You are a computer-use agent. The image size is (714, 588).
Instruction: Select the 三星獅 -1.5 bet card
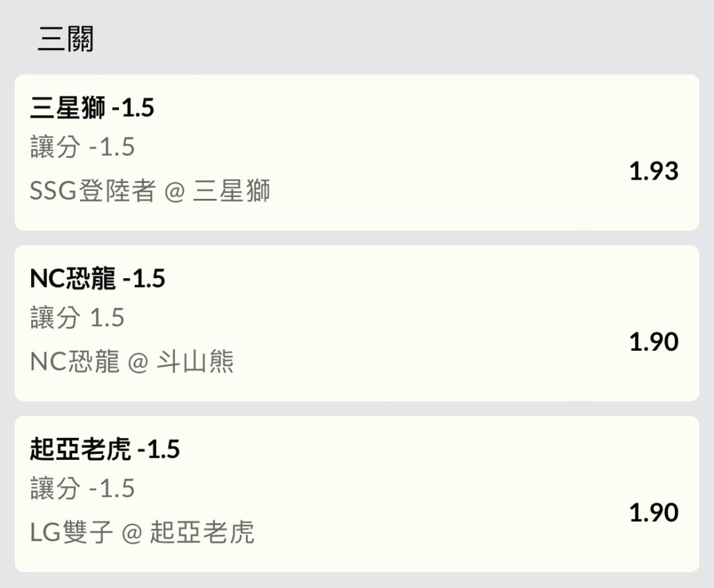356,153
